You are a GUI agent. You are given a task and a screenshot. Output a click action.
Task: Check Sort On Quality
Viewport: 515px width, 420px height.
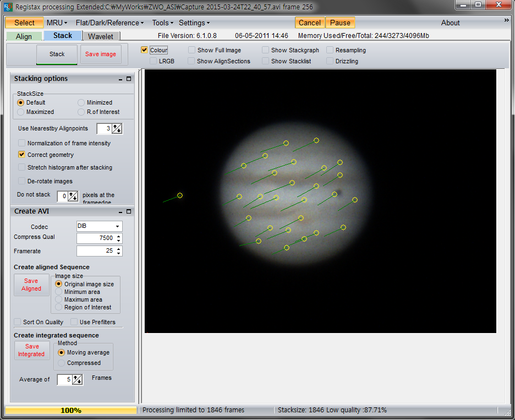pyautogui.click(x=18, y=321)
